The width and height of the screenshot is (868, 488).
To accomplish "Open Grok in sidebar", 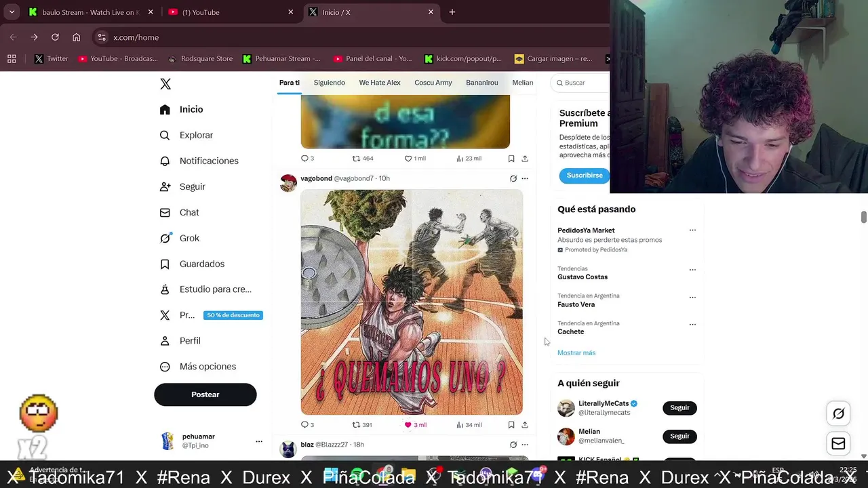I will (x=179, y=238).
